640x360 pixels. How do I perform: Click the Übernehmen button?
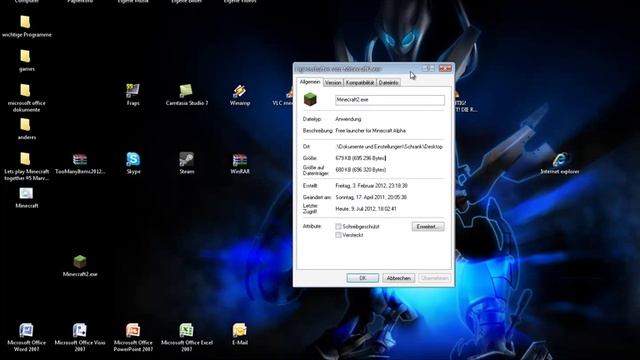pyautogui.click(x=435, y=278)
